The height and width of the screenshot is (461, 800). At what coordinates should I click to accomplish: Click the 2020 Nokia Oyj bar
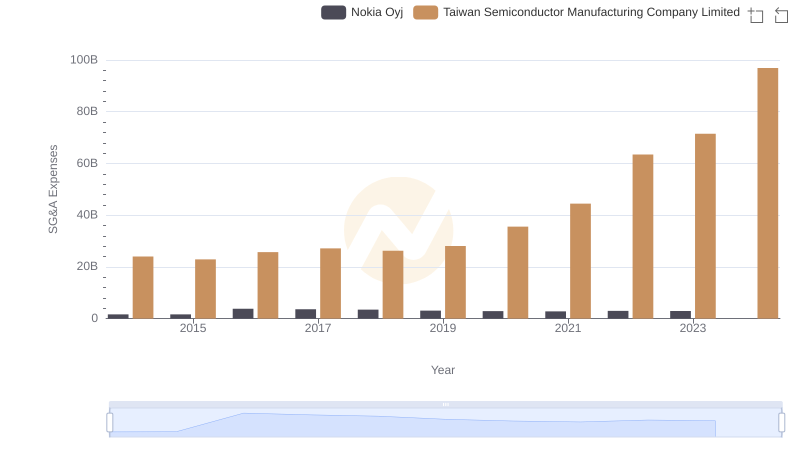(x=493, y=315)
